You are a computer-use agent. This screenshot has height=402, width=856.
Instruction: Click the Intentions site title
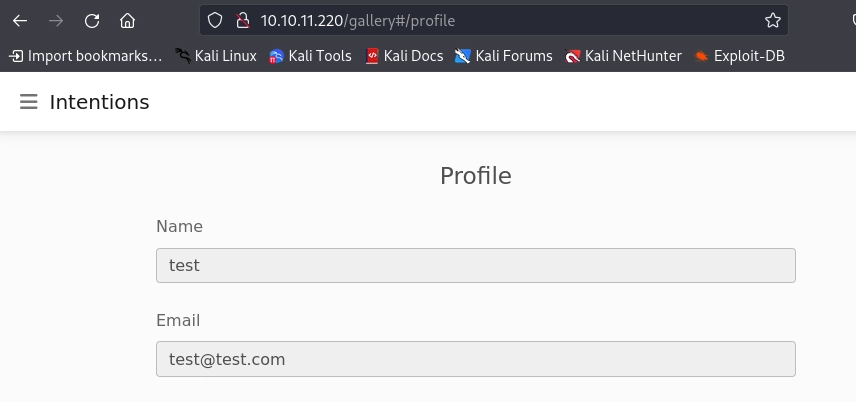(x=99, y=102)
